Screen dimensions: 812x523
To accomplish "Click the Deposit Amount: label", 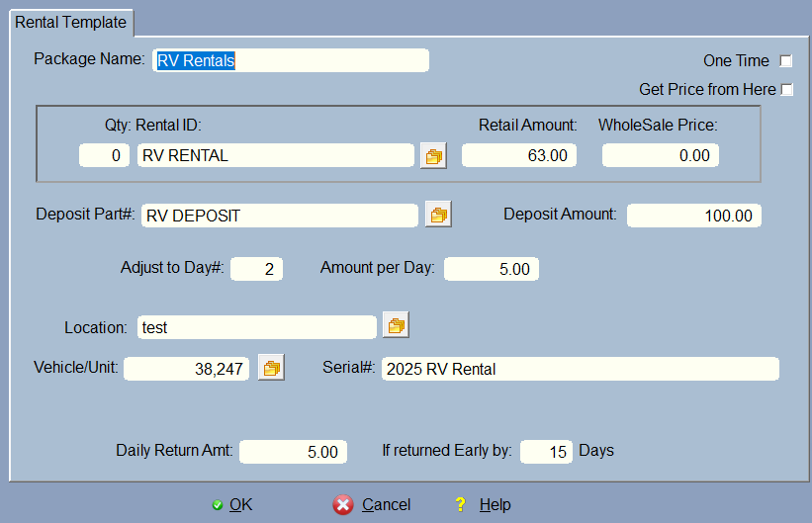I will coord(561,214).
